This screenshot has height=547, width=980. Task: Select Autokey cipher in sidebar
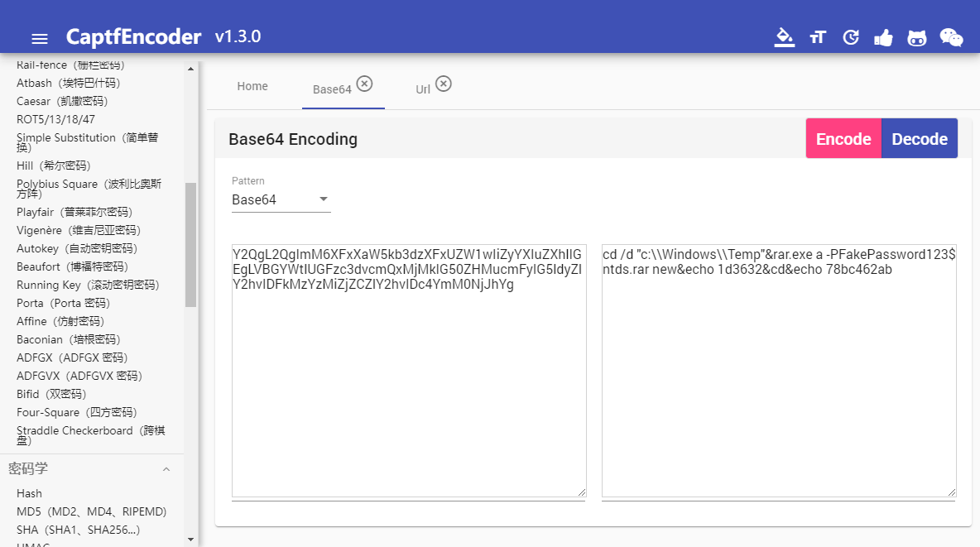click(77, 248)
